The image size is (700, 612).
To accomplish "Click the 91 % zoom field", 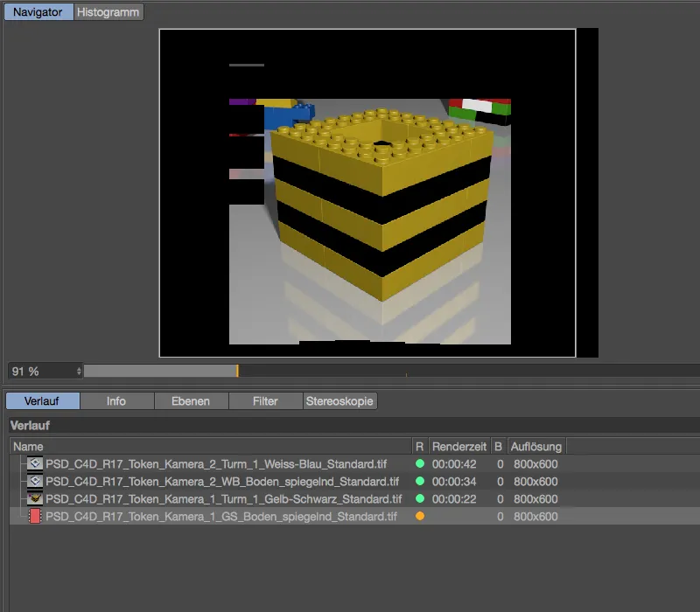I will (x=45, y=371).
